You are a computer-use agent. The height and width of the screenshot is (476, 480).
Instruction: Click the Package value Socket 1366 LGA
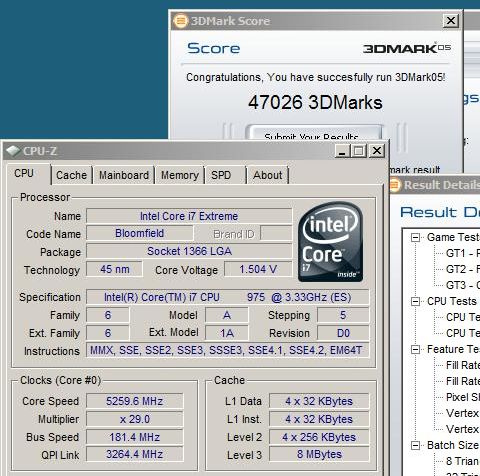tap(189, 251)
